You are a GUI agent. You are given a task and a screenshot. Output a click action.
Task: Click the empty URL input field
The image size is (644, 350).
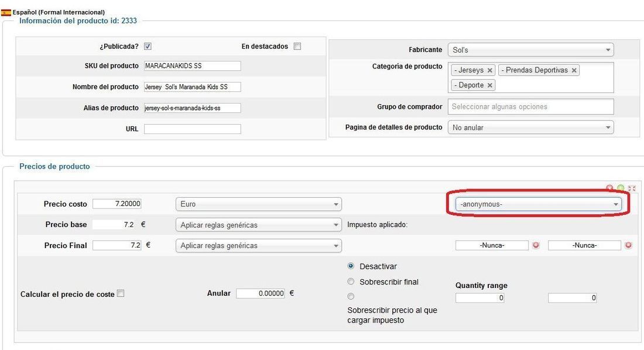pyautogui.click(x=192, y=129)
